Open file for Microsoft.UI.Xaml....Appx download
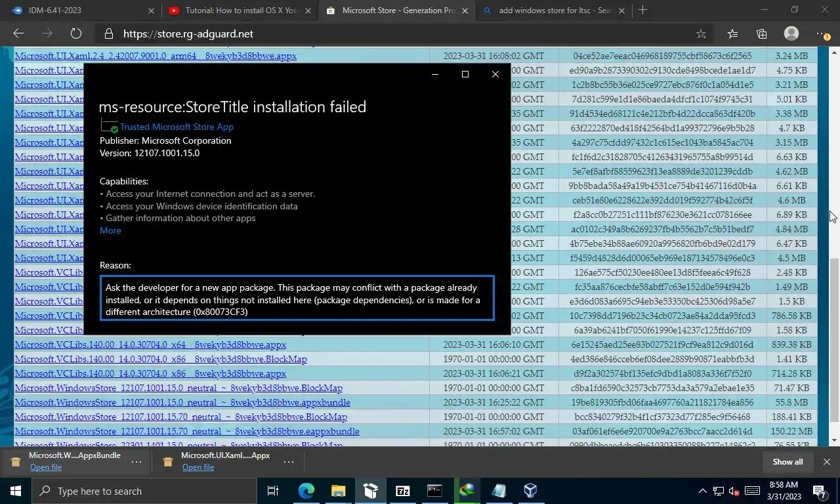 198,467
